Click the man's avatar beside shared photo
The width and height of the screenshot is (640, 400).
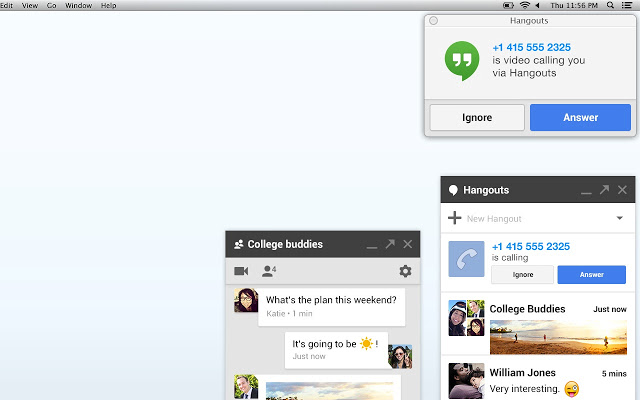point(246,387)
